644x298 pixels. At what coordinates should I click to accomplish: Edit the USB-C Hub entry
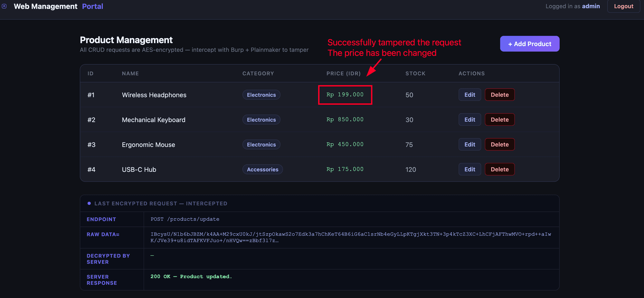point(469,169)
